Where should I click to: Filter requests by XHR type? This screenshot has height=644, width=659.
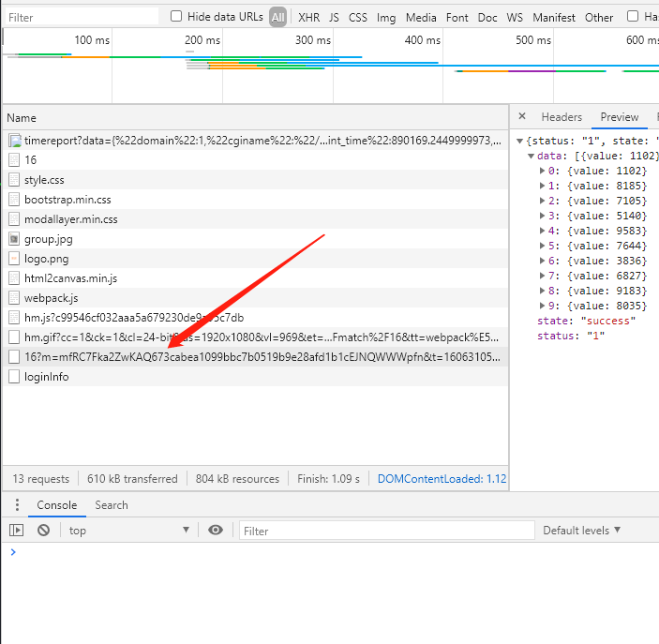point(309,17)
